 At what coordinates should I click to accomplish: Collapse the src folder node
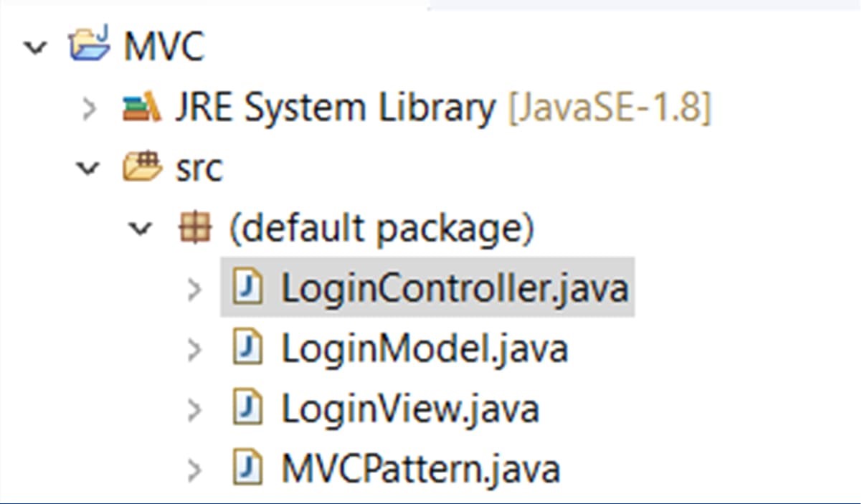(89, 168)
